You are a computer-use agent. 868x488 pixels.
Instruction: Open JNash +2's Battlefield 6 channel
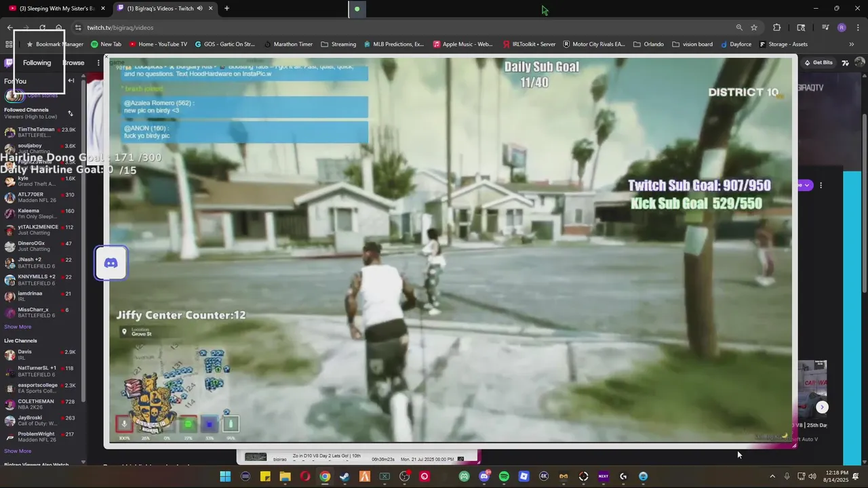41,262
